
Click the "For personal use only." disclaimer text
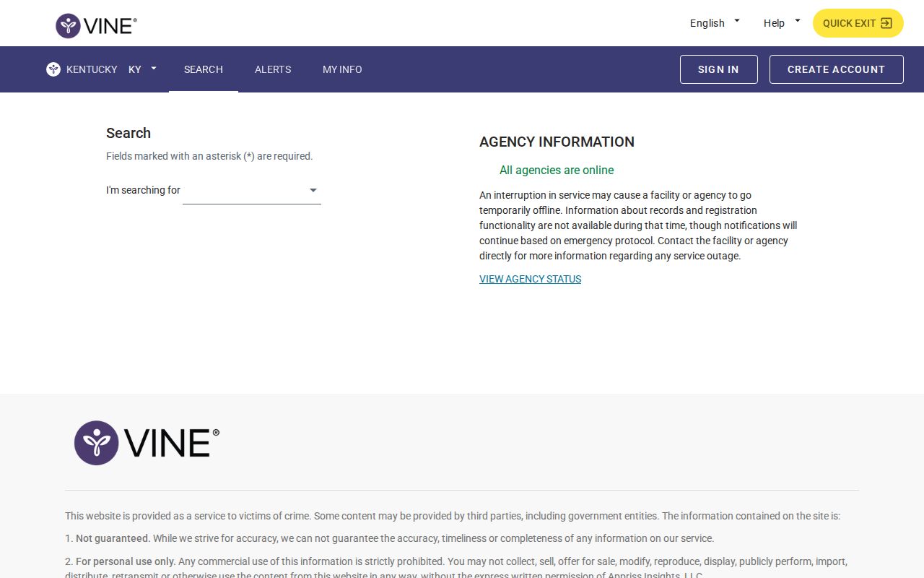pyautogui.click(x=126, y=561)
